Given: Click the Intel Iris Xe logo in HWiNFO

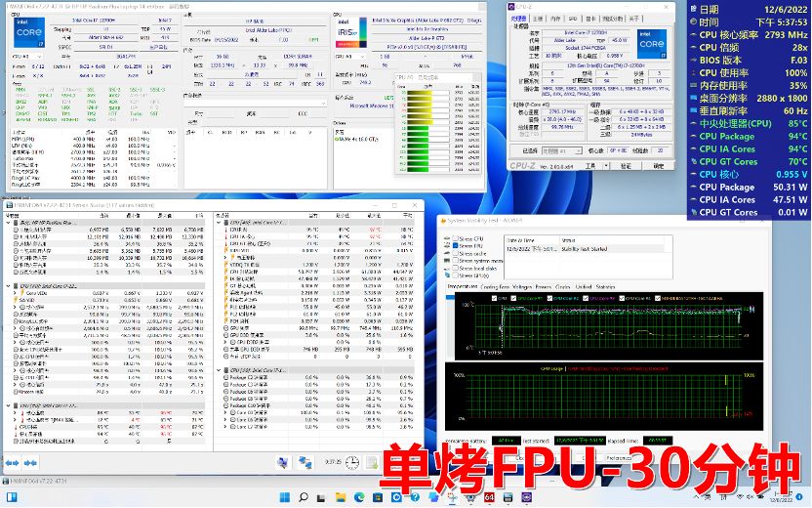Looking at the screenshot, I should 351,32.
